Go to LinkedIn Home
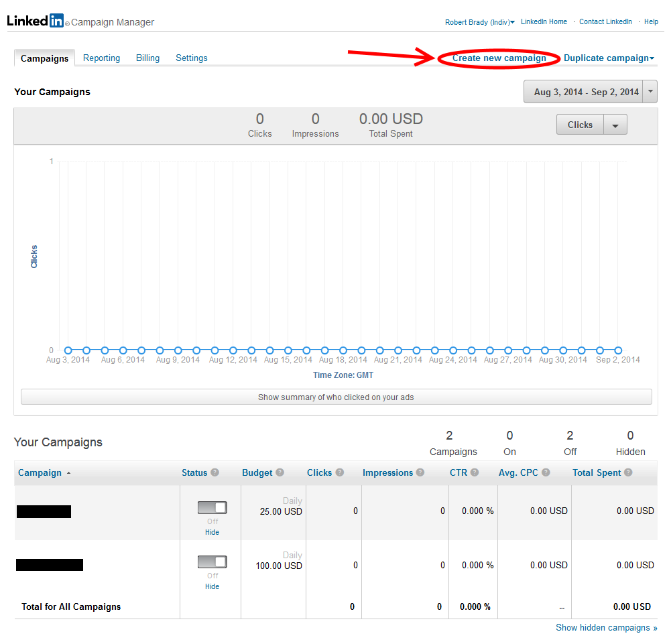Screen dimensions: 669x644 tap(544, 21)
